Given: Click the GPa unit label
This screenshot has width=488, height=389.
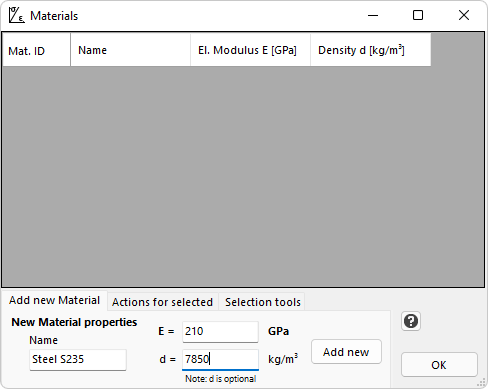Looking at the screenshot, I should [278, 331].
